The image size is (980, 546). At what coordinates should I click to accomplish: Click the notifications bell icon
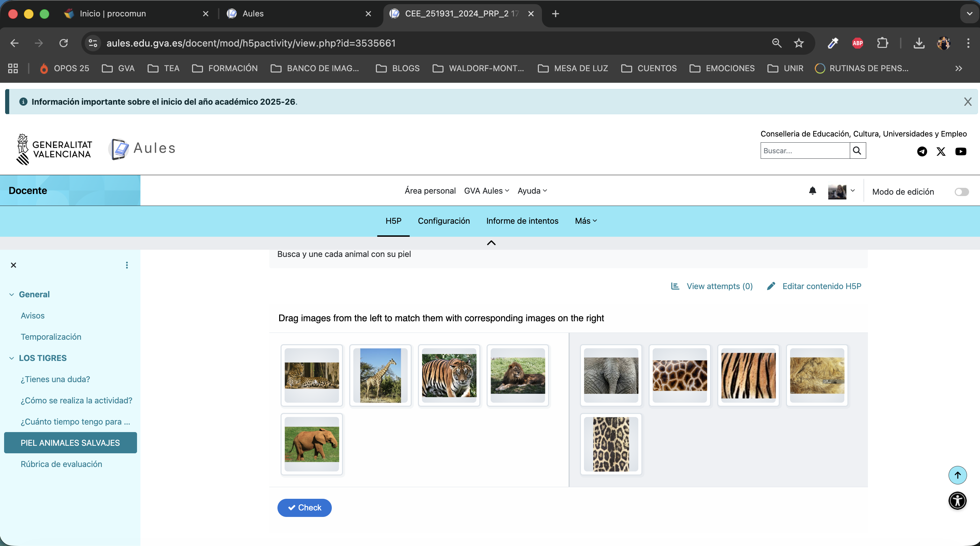[x=812, y=191]
